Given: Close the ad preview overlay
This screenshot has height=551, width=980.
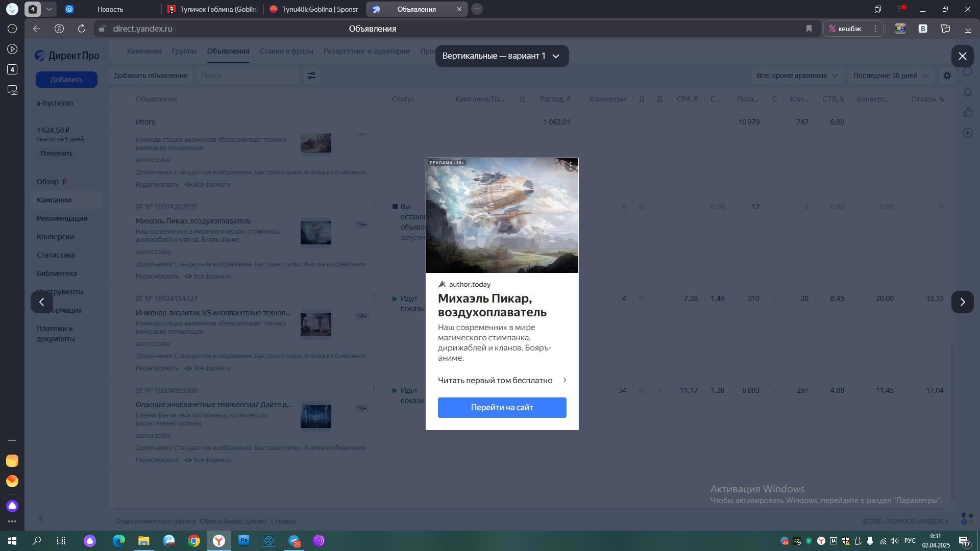Looking at the screenshot, I should pyautogui.click(x=962, y=56).
